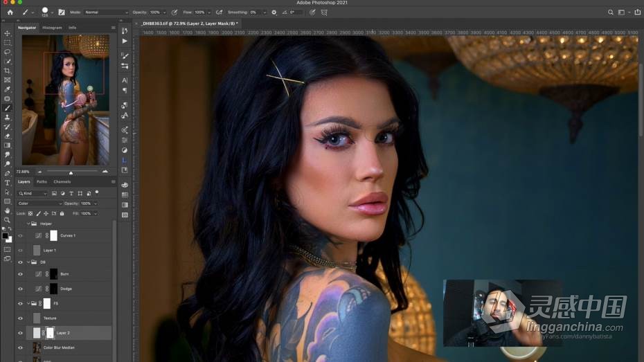Select the Pen tool

[x=8, y=174]
